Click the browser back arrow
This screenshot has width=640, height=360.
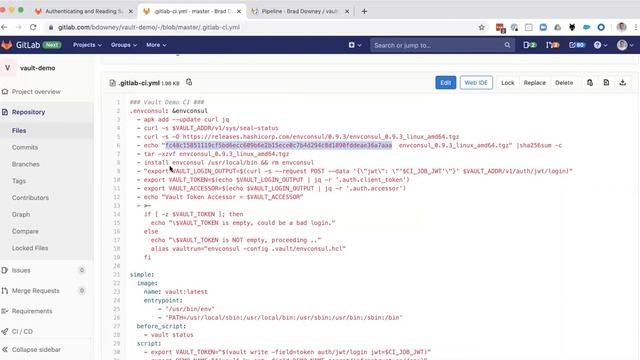(4, 27)
